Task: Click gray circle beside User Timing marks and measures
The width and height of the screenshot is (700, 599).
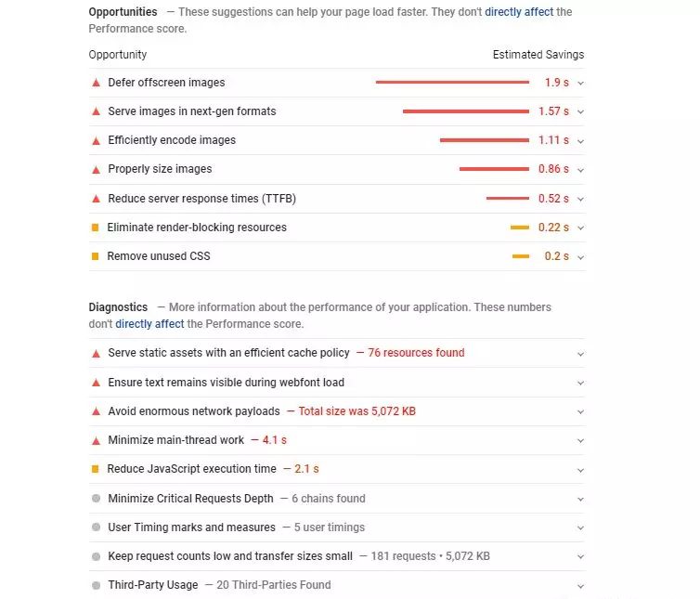Action: (95, 527)
